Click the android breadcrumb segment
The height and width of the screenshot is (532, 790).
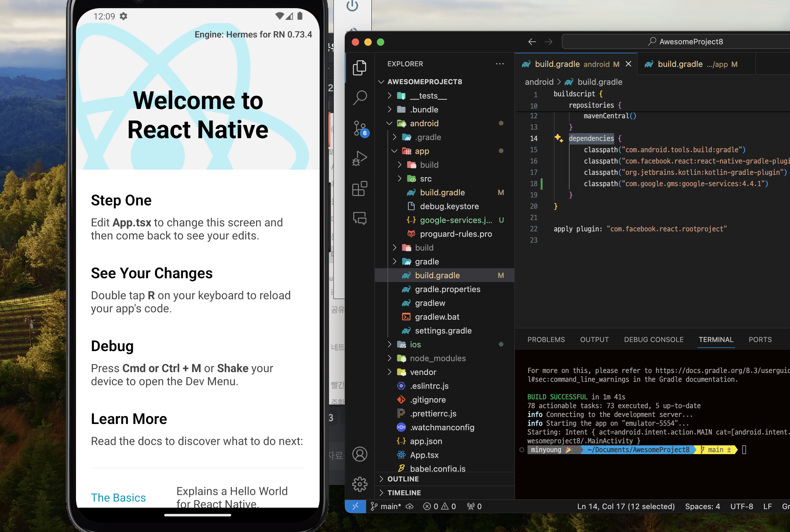[x=539, y=82]
